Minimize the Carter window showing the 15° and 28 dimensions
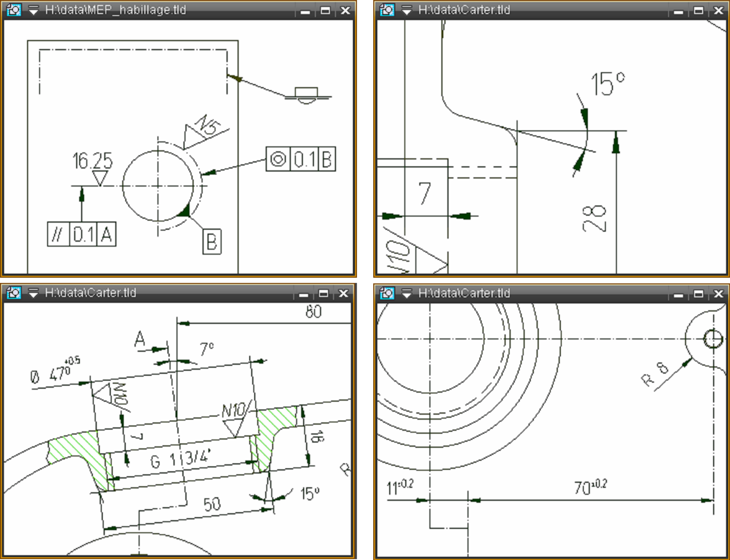 [x=678, y=11]
